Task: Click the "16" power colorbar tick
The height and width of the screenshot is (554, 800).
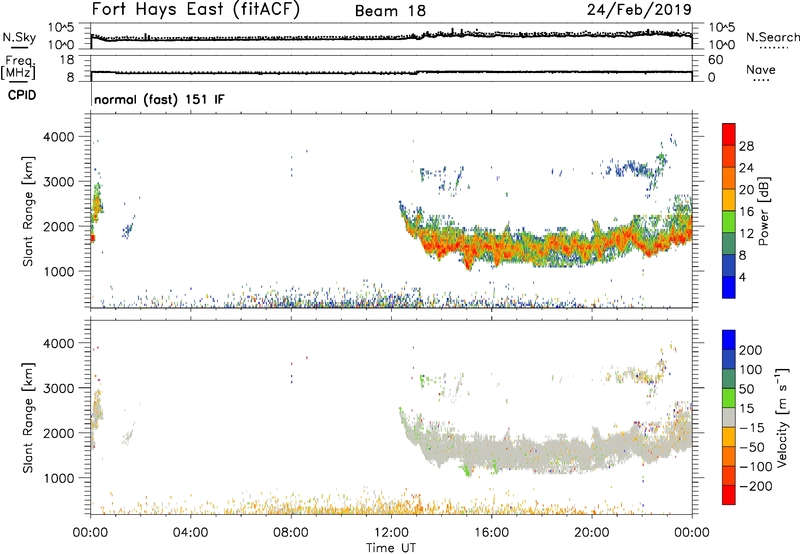Action: [x=746, y=212]
